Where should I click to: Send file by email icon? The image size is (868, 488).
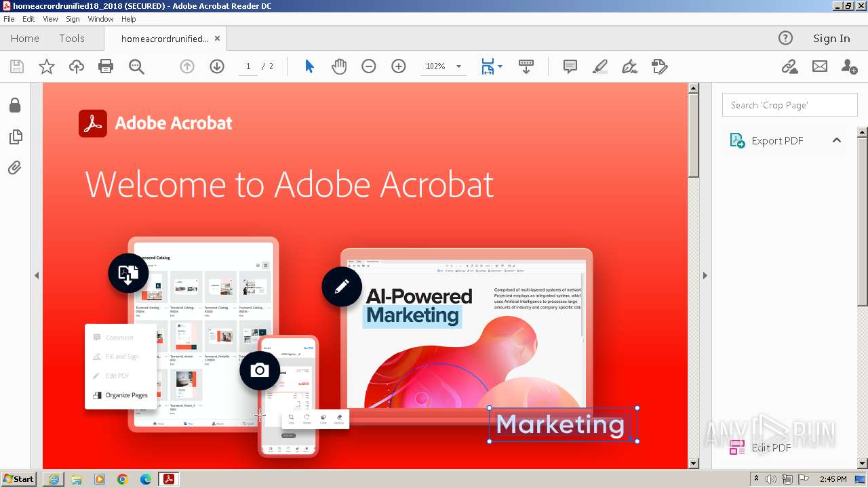(x=820, y=66)
